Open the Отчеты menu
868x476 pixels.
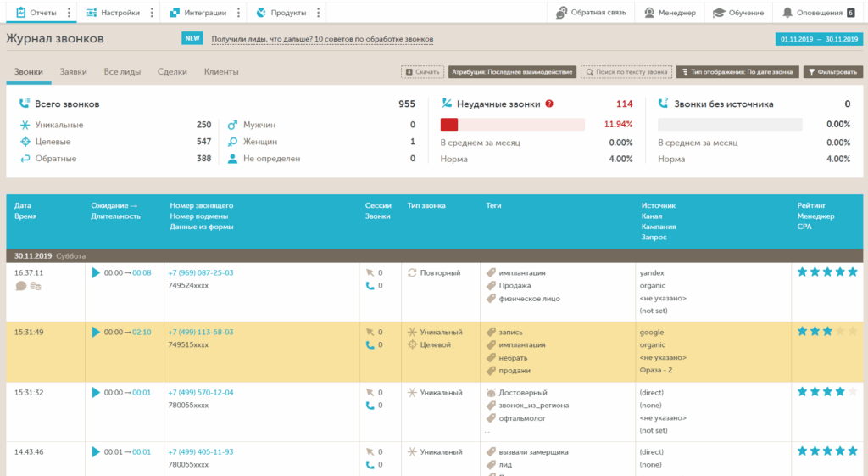click(x=36, y=12)
